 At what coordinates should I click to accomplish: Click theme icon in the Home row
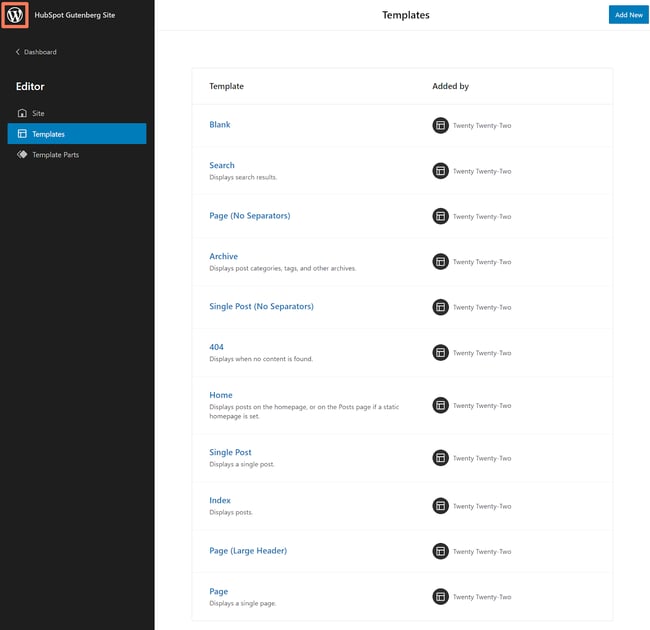pyautogui.click(x=440, y=405)
